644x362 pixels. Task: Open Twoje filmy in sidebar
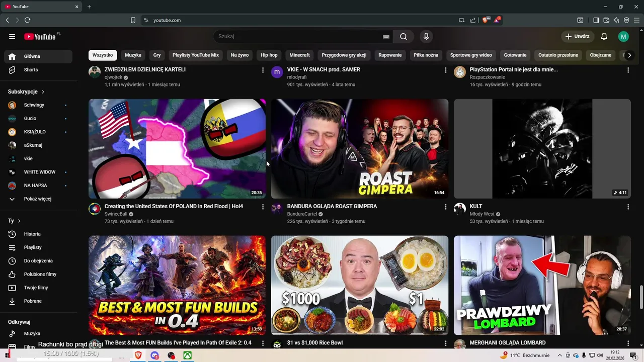click(x=38, y=288)
